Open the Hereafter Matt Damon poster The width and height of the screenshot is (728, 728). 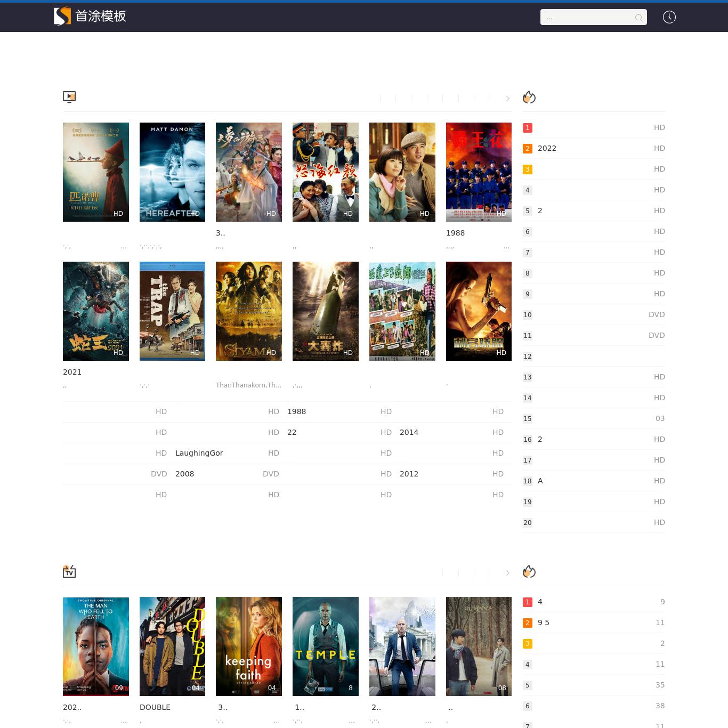pyautogui.click(x=172, y=172)
